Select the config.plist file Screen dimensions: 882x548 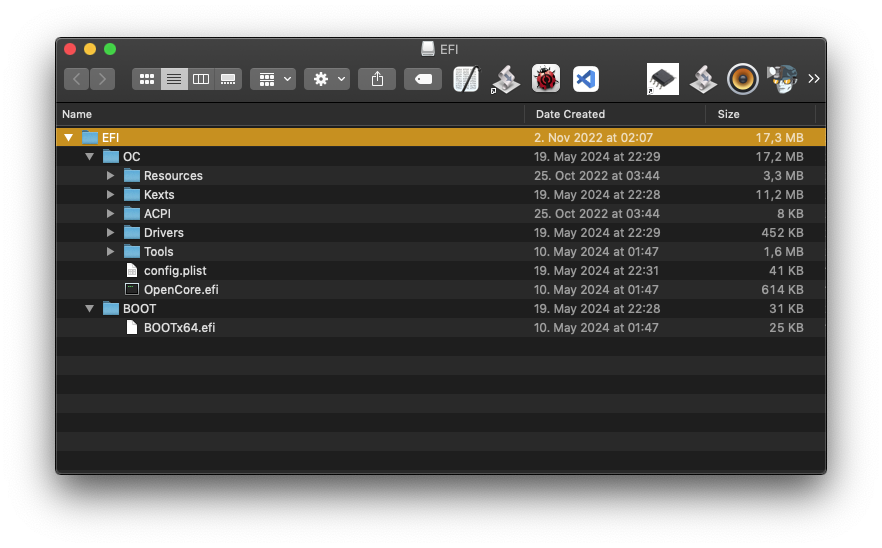tap(441, 271)
